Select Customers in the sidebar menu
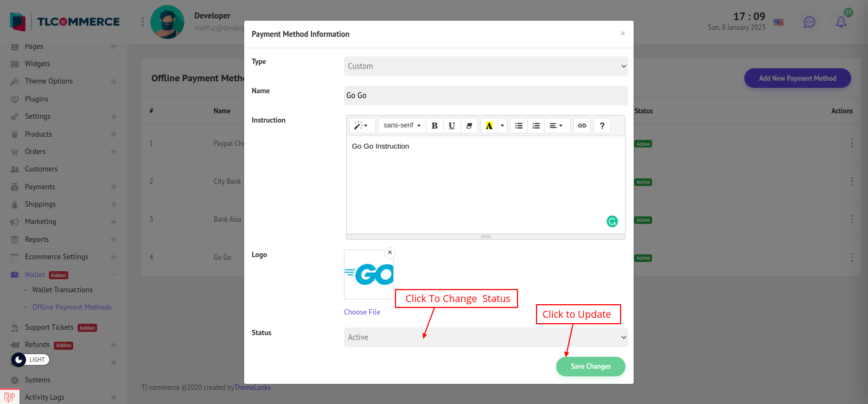The height and width of the screenshot is (404, 868). 41,169
